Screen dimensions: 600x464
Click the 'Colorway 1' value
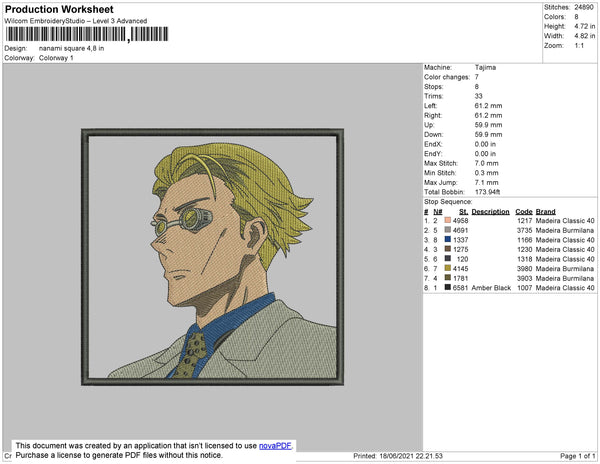pyautogui.click(x=56, y=58)
